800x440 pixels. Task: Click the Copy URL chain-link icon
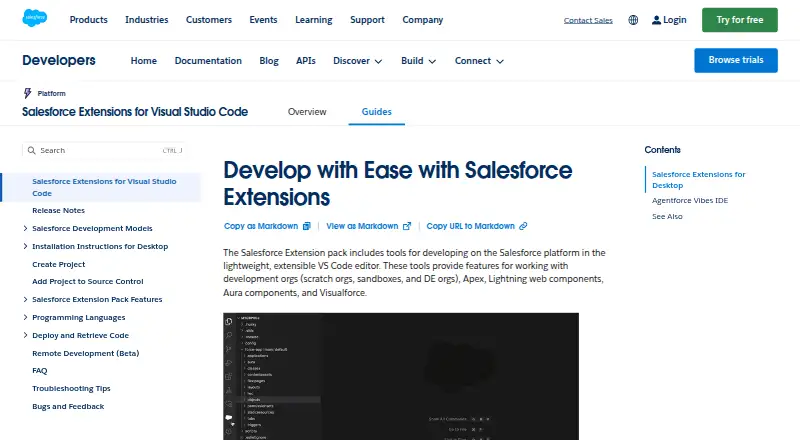523,226
